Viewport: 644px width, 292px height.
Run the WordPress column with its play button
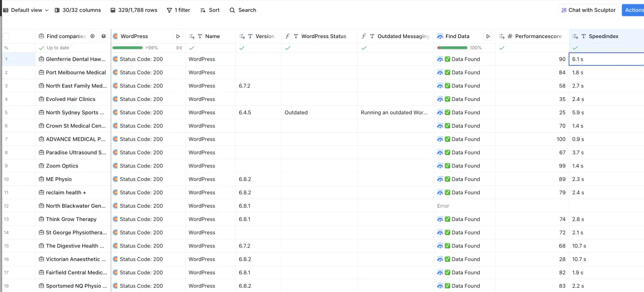pyautogui.click(x=178, y=36)
